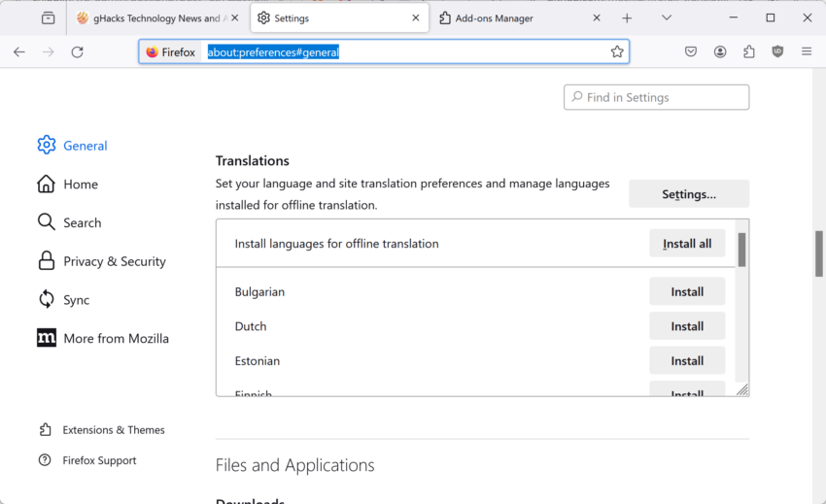Open Sync settings category
826x504 pixels.
click(x=63, y=300)
